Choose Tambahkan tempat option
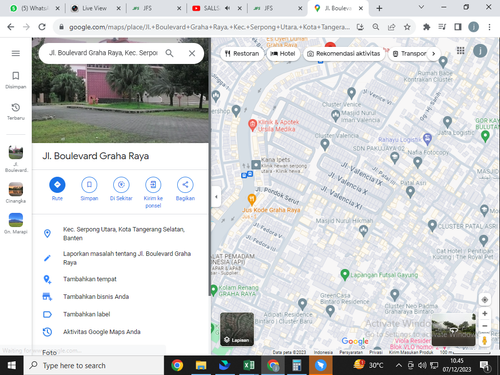Viewport: 500px width, 375px height. 120,279
